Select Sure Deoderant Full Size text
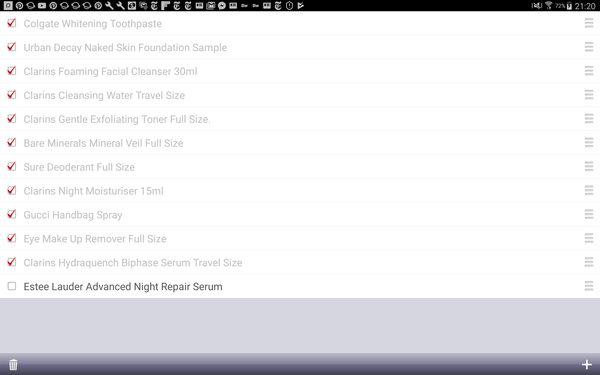 (x=79, y=167)
